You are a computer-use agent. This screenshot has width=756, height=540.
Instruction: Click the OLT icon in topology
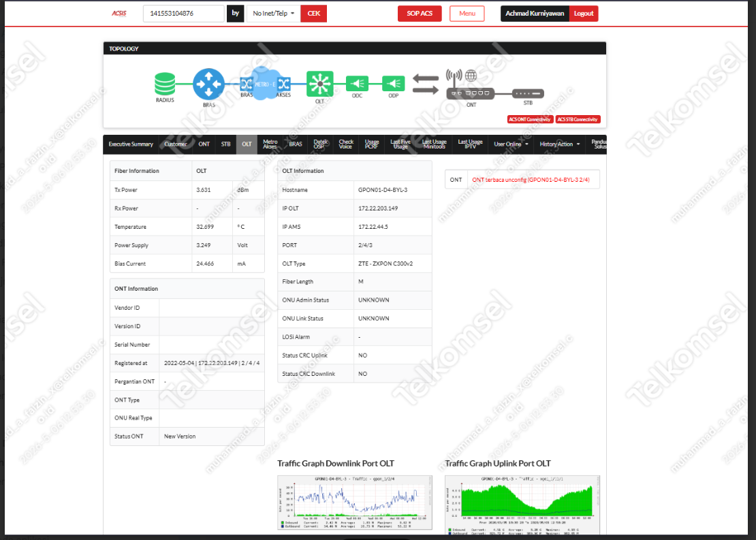[x=319, y=84]
